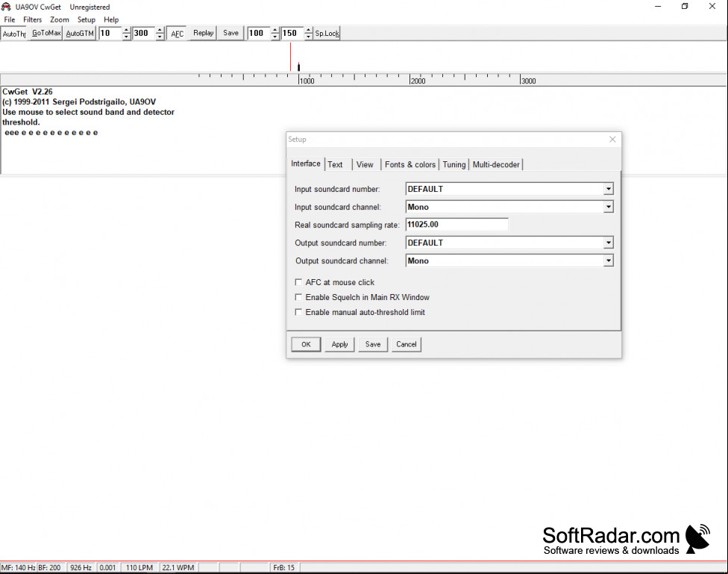Click the input field showing 10

tap(110, 34)
